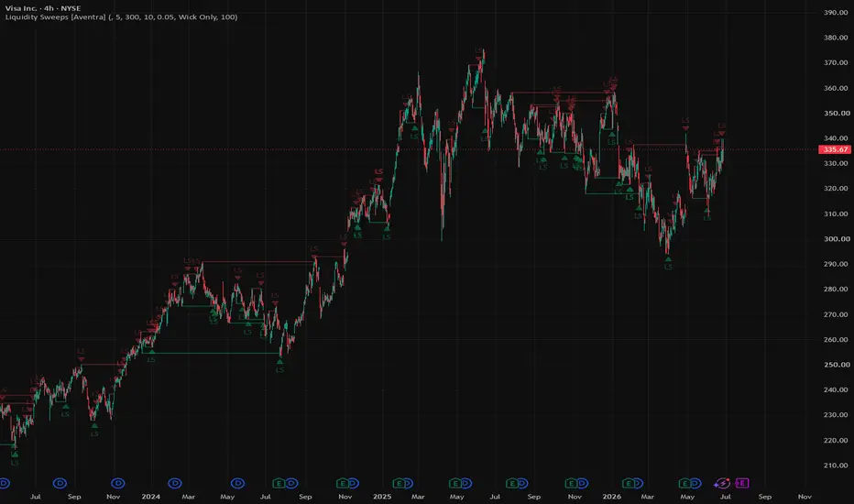Click the dividend marker near September 2023
Screen dimensions: 854x504
click(60, 483)
